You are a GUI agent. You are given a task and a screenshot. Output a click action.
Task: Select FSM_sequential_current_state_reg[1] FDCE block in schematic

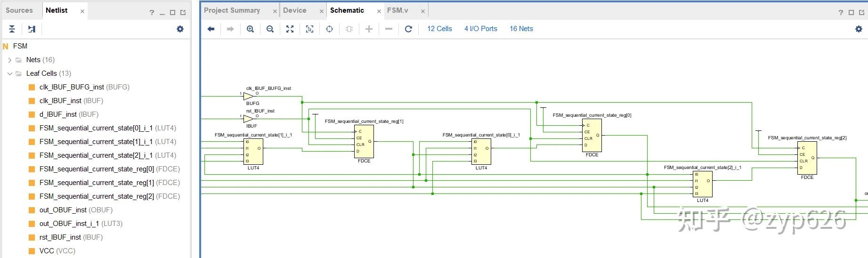pos(364,141)
